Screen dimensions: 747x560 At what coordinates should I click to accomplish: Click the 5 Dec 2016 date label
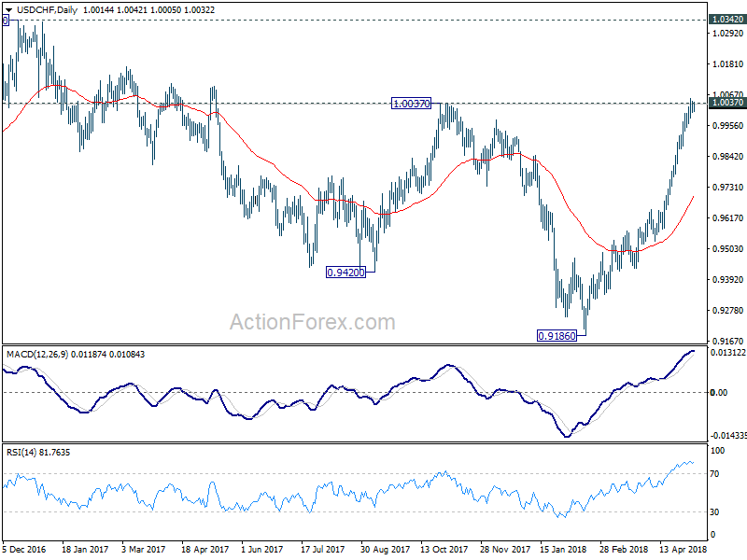point(24,550)
